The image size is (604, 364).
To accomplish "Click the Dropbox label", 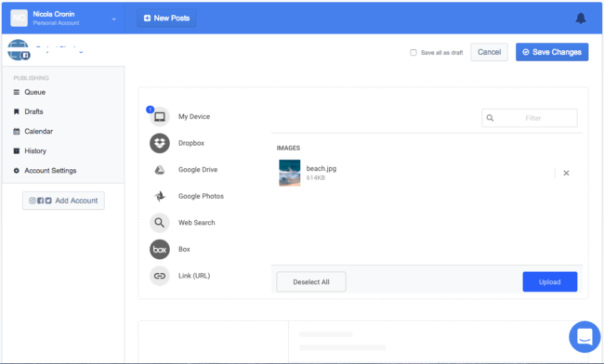I will 191,143.
